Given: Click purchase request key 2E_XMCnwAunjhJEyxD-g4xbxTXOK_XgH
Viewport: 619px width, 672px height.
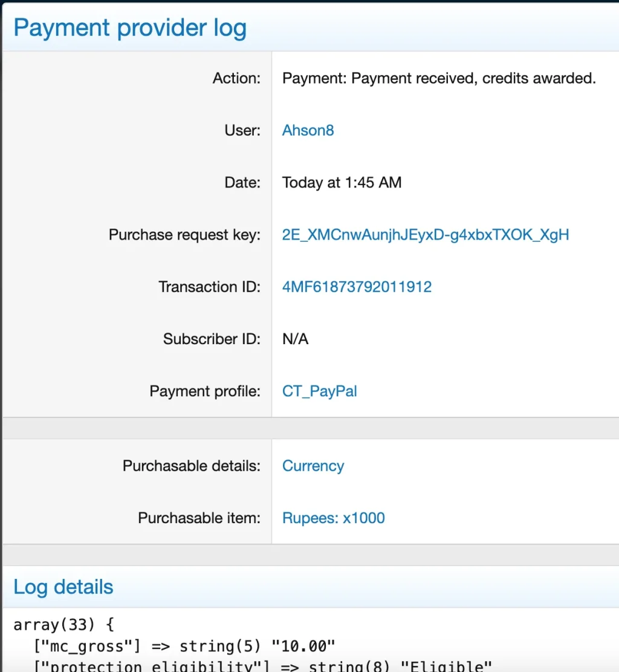Looking at the screenshot, I should click(426, 235).
